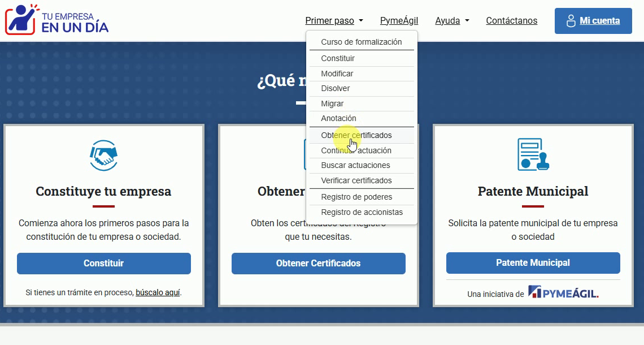Click the handshake icon above Constituye tu empresa
Viewport: 644px width, 345px height.
point(103,156)
